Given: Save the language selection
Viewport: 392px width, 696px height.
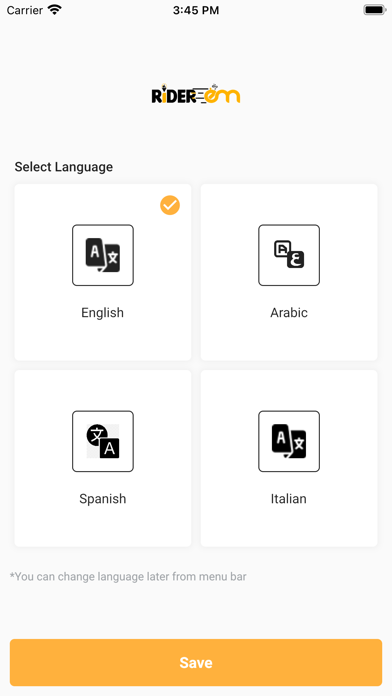Looking at the screenshot, I should 196,662.
